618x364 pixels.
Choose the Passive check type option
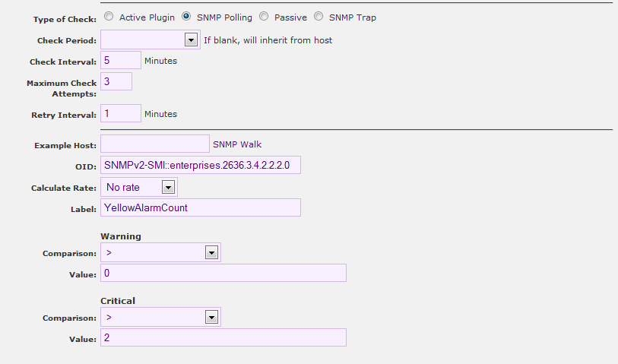tap(265, 17)
